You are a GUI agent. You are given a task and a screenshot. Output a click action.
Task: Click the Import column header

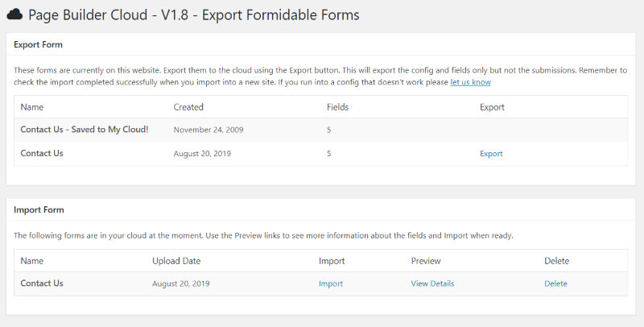pyautogui.click(x=332, y=261)
